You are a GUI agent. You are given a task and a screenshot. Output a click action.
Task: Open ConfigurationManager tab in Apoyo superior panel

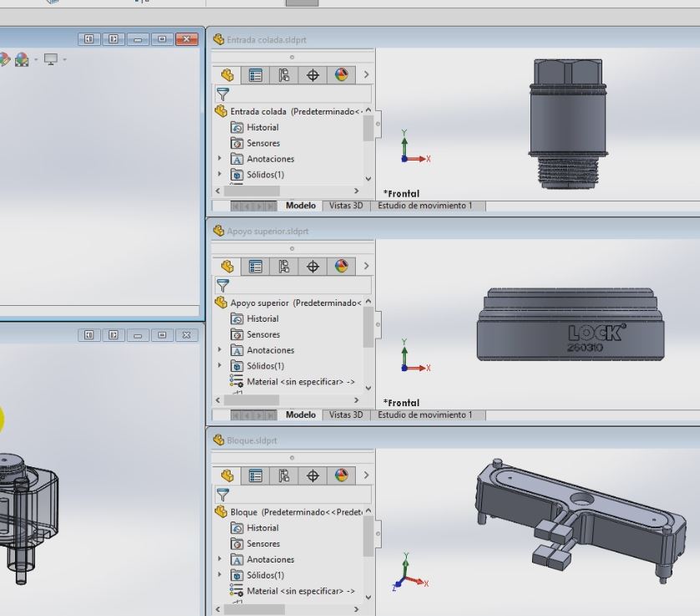click(284, 267)
